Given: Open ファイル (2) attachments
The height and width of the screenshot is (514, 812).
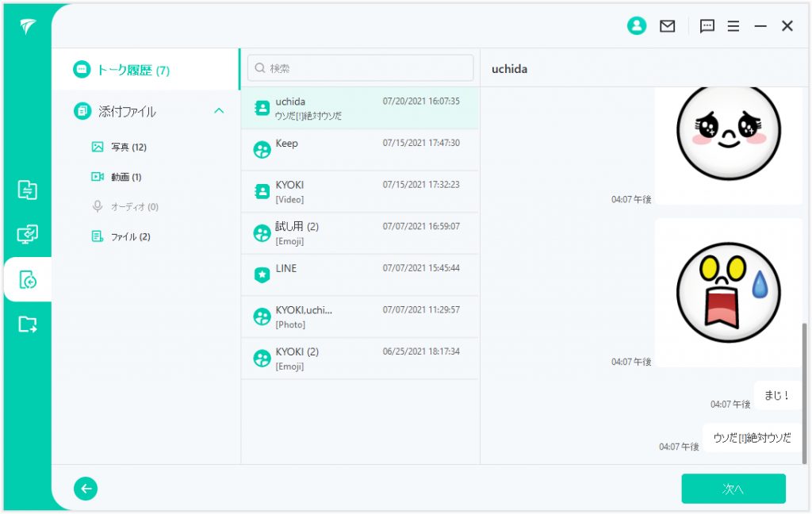Looking at the screenshot, I should [x=130, y=236].
